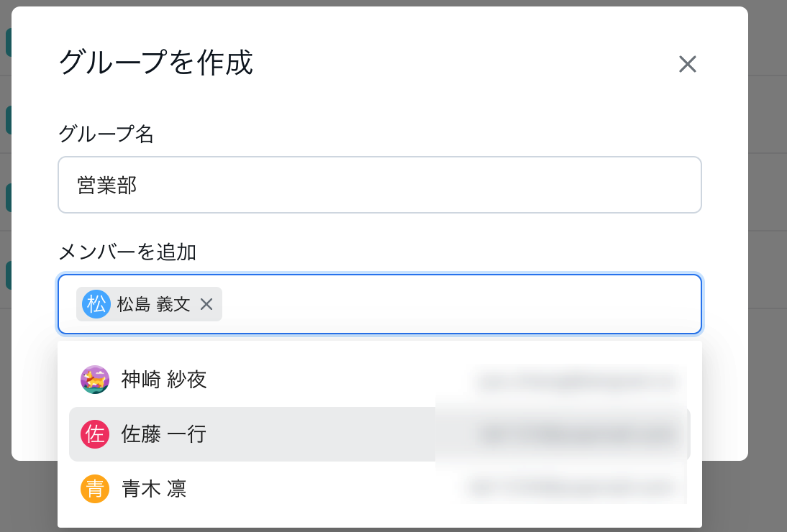The height and width of the screenshot is (532, 787).
Task: Click the 松島 義文 member chip name
Action: (x=153, y=304)
